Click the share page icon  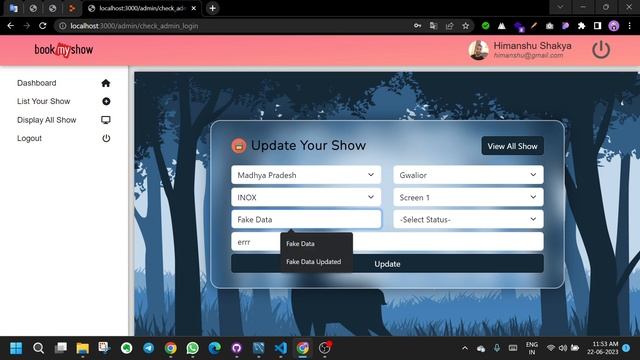pos(449,26)
